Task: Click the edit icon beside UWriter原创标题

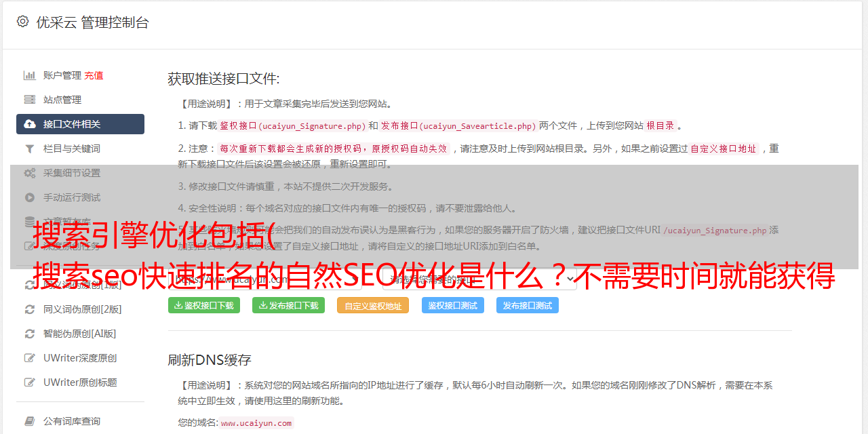Action: (30, 382)
